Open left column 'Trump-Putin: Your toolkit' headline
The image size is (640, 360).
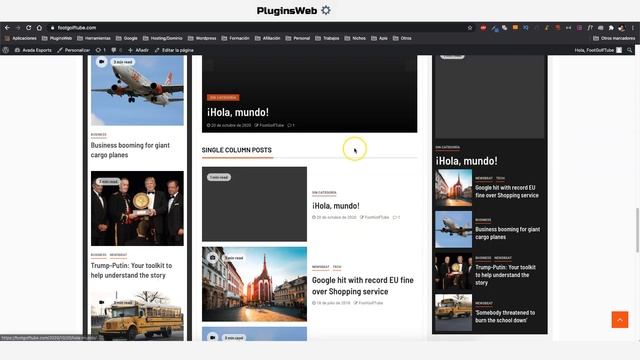131,271
